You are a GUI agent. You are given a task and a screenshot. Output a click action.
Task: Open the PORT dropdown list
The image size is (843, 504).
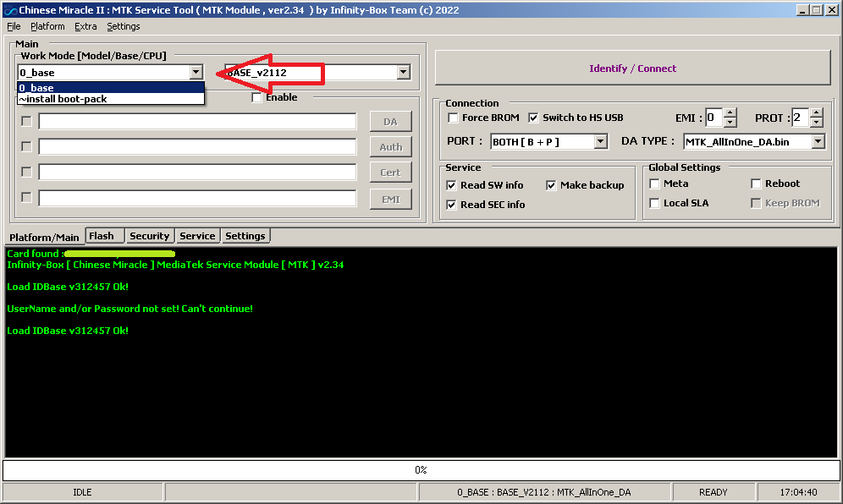(600, 142)
